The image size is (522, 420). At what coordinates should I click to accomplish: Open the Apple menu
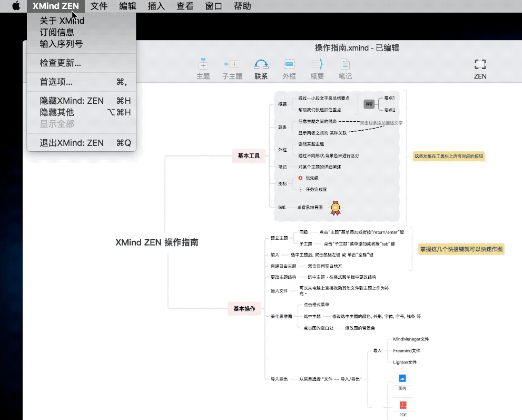pyautogui.click(x=16, y=6)
